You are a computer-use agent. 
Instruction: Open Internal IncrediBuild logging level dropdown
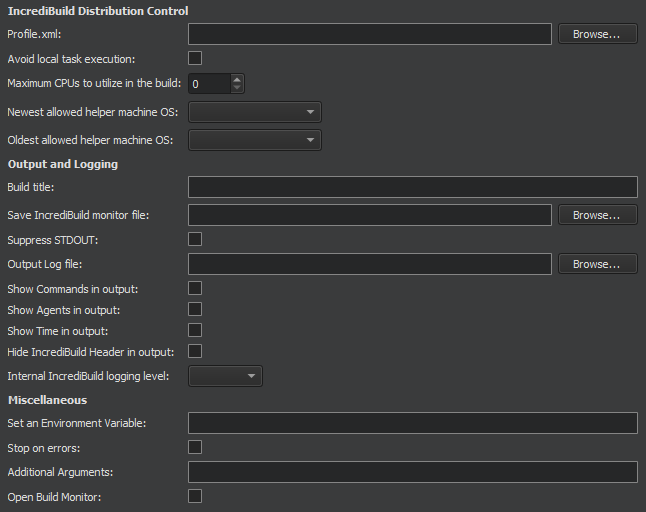coord(225,376)
